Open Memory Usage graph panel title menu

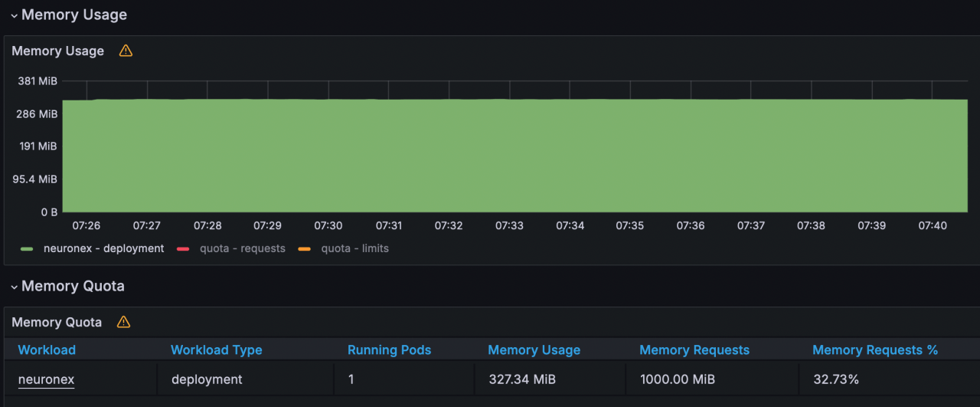click(x=57, y=51)
